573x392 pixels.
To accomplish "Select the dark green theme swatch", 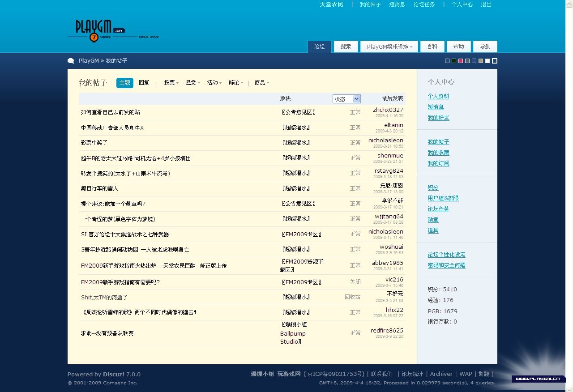I will click(454, 61).
